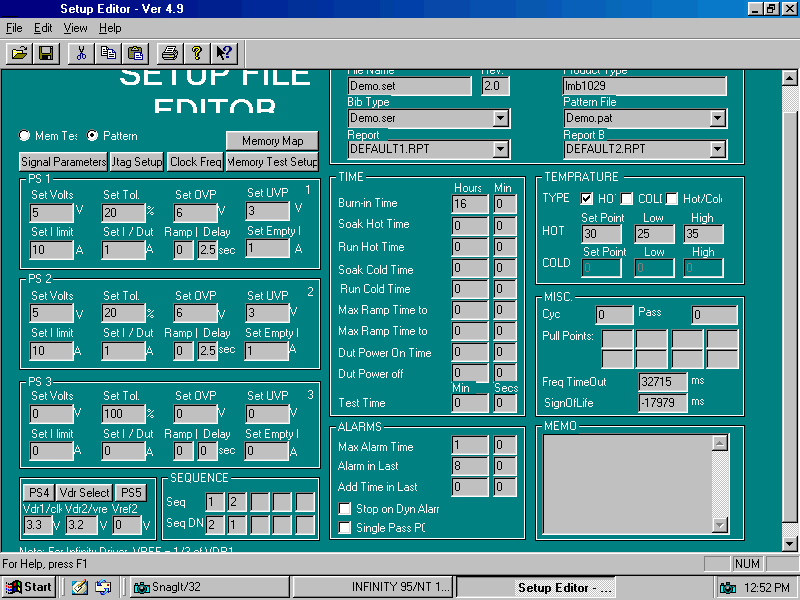800x600 pixels.
Task: Click the Burn-in Time hours field
Action: (x=470, y=203)
